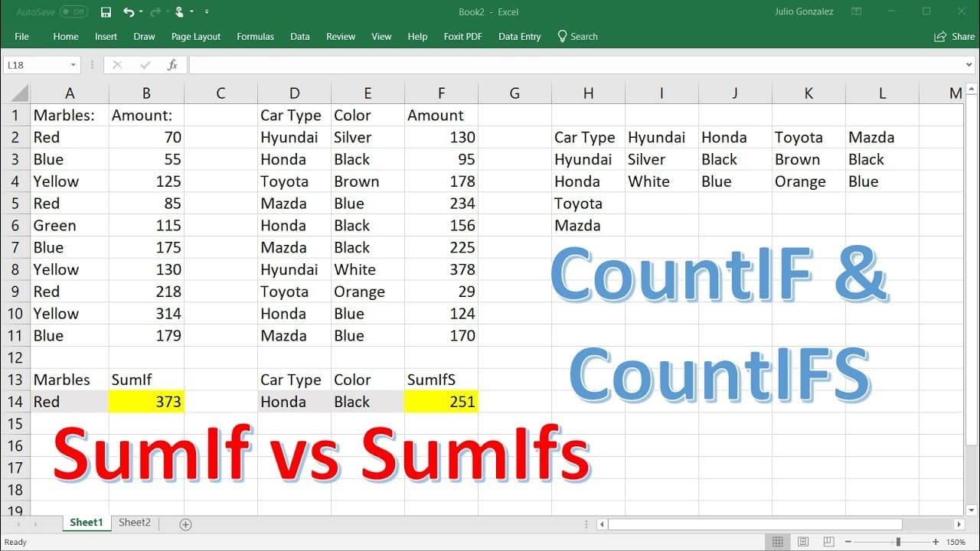The height and width of the screenshot is (551, 980).
Task: Toggle the AutoSave switch
Action: (73, 12)
